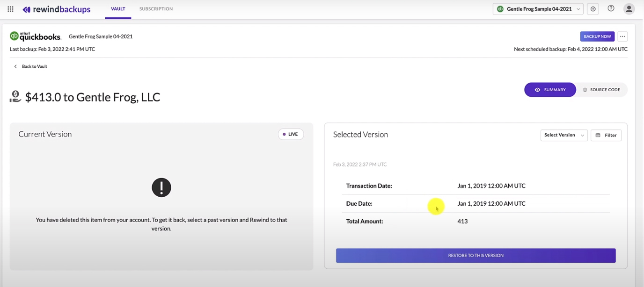Click the 'Transaction Date:' label
644x287 pixels.
[369, 186]
